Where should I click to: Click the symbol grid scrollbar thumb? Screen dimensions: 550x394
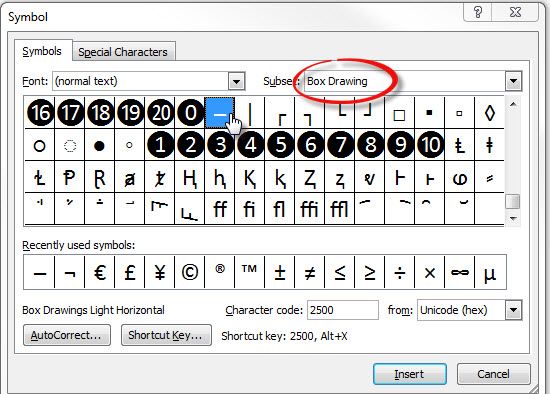click(513, 202)
